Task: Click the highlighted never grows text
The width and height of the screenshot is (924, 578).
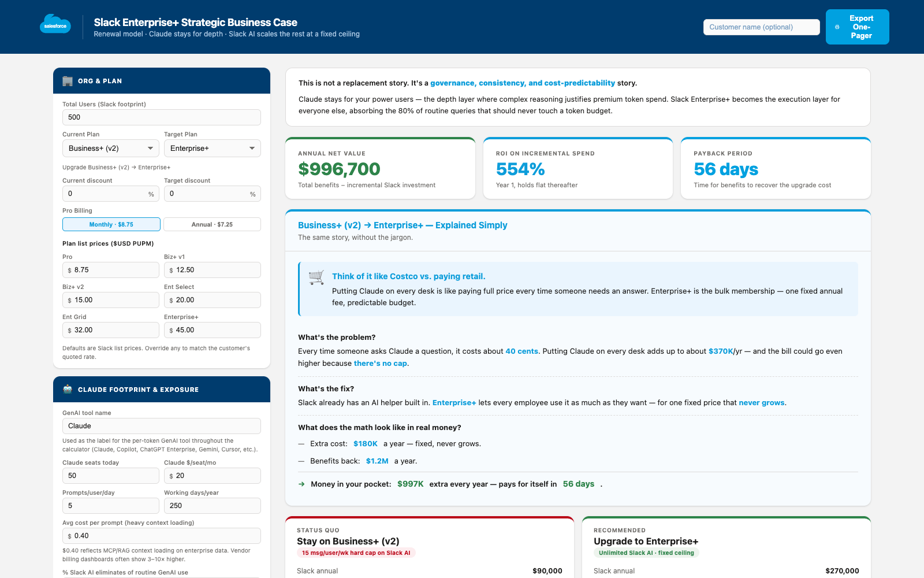Action: pos(762,403)
